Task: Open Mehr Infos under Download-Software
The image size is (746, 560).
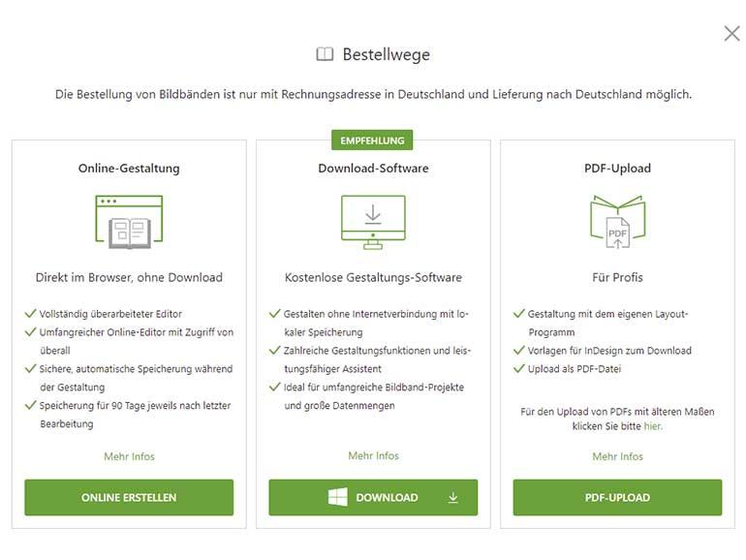Action: point(373,455)
